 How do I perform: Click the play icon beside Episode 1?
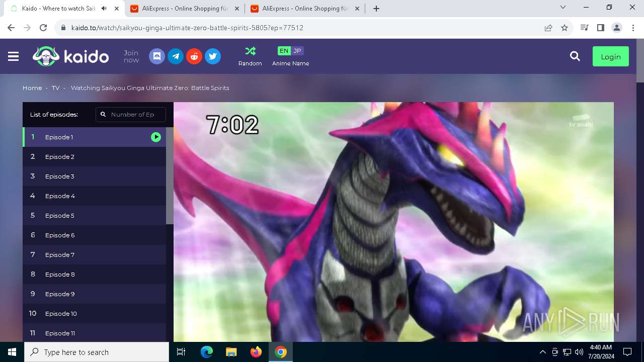click(x=156, y=137)
